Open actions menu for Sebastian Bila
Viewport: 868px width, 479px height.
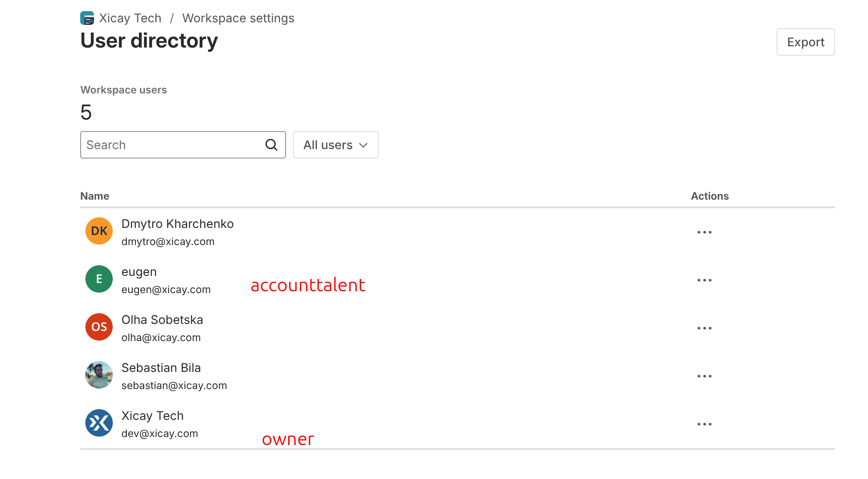pos(704,376)
